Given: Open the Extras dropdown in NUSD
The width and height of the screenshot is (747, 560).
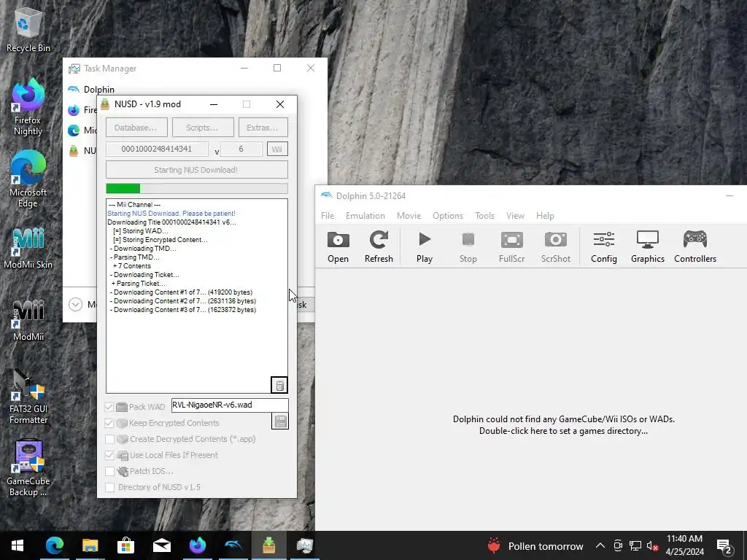Looking at the screenshot, I should click(x=263, y=128).
